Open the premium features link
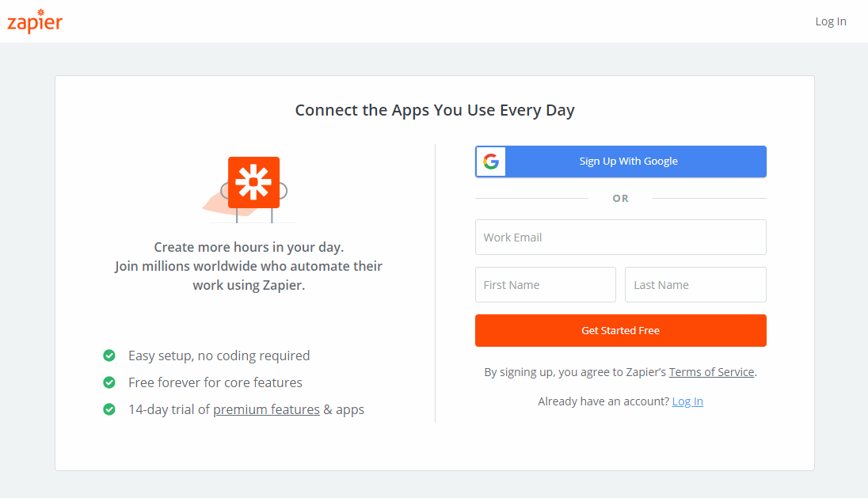Image resolution: width=868 pixels, height=498 pixels. tap(266, 409)
